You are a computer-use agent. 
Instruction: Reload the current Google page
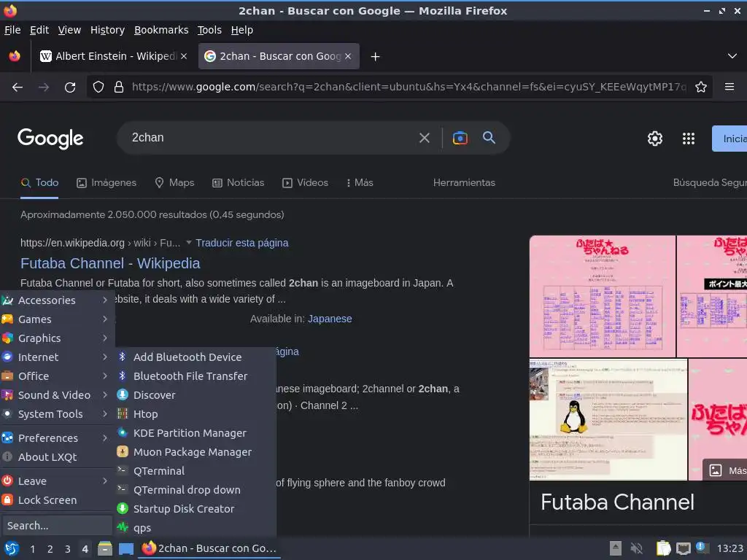[70, 87]
